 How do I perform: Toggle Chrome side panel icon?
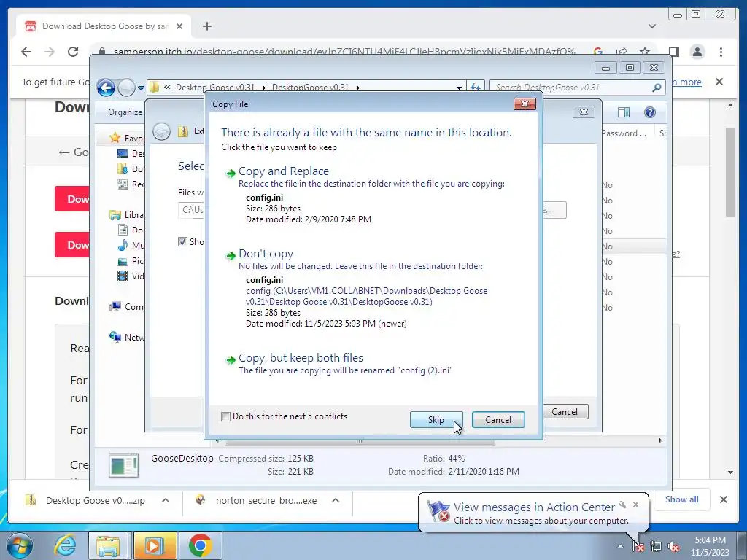(673, 52)
